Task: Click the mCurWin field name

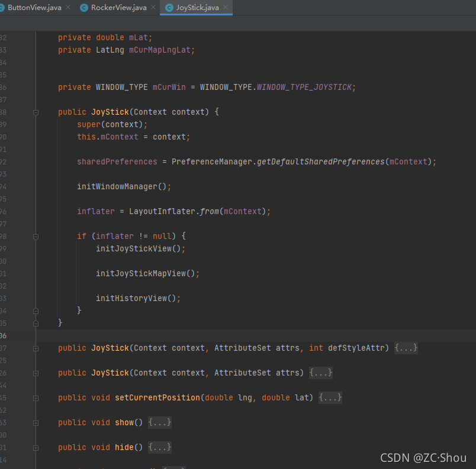Action: click(x=169, y=88)
